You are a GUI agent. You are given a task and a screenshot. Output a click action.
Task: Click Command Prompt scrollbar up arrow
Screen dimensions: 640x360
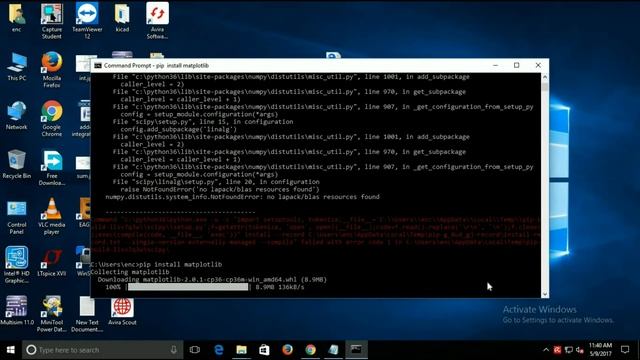(545, 77)
